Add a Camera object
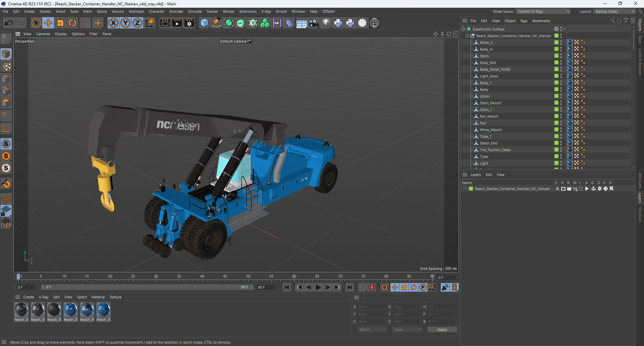This screenshot has width=644, height=346. point(314,23)
